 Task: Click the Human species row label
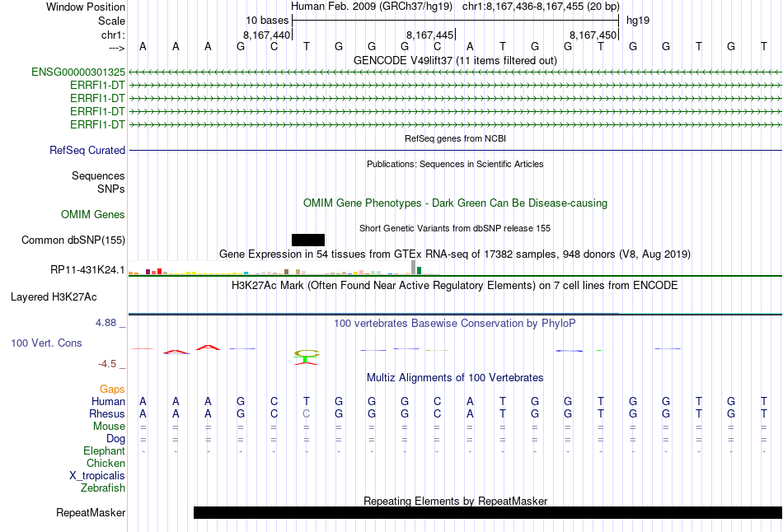click(x=108, y=402)
